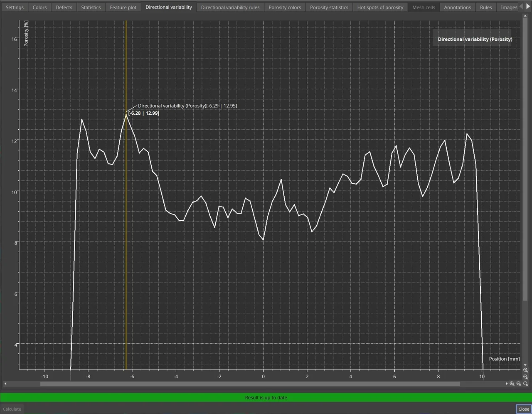Click the Position [mm] axis label

coord(504,359)
